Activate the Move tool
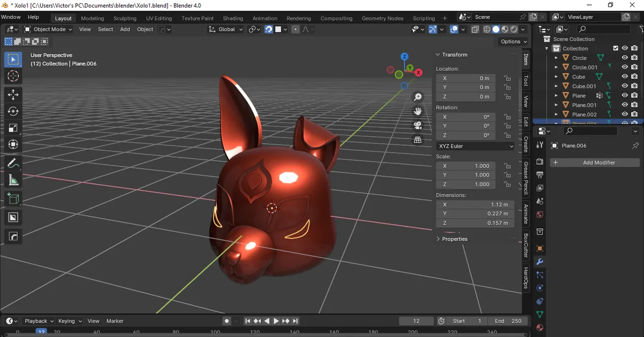Image resolution: width=644 pixels, height=337 pixels. 13,95
